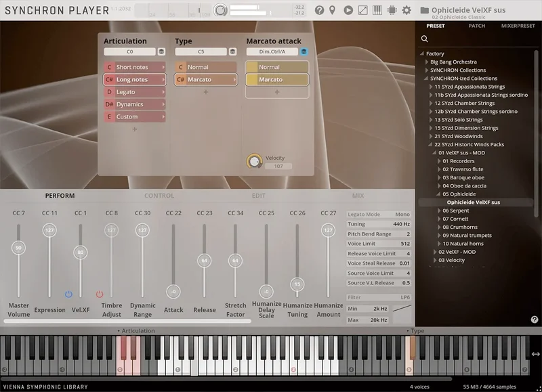
Task: Select the Legato articulation
Action: tap(135, 92)
